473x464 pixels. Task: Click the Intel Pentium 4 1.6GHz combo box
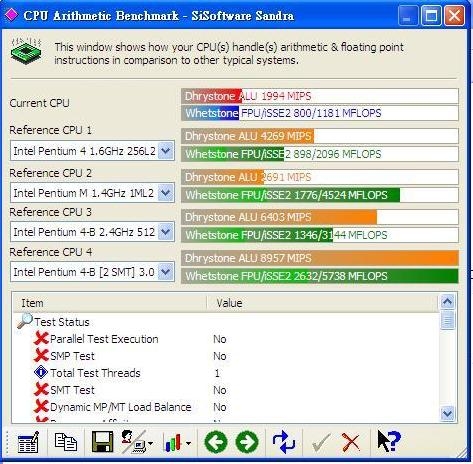click(x=92, y=151)
